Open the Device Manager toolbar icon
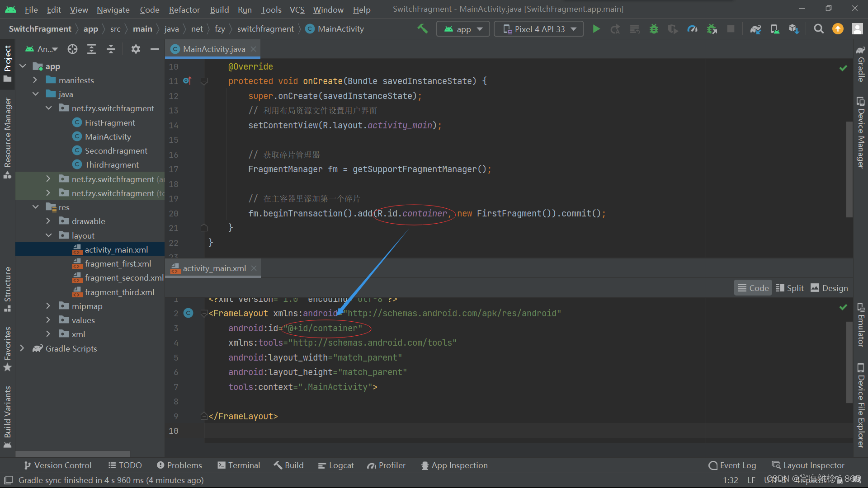This screenshot has height=488, width=868. click(775, 29)
